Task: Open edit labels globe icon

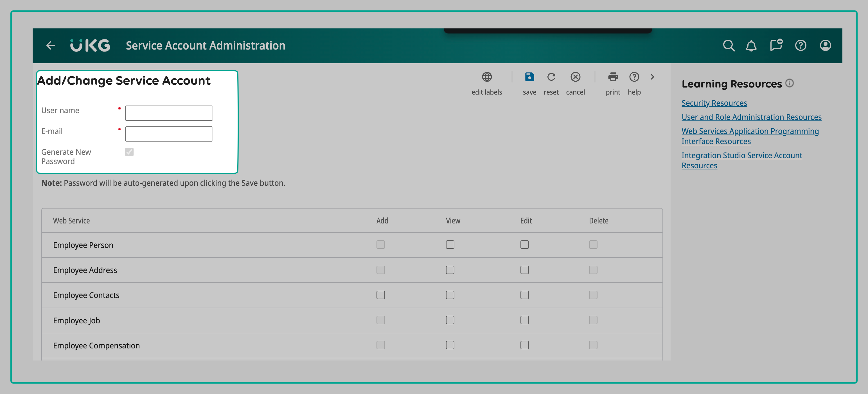Action: click(486, 77)
